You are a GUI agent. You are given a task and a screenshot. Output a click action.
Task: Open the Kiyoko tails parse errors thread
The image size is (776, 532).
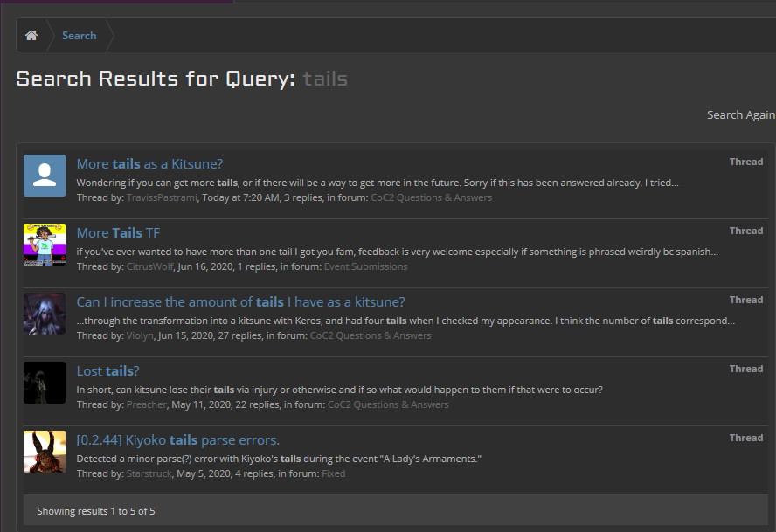click(x=177, y=439)
